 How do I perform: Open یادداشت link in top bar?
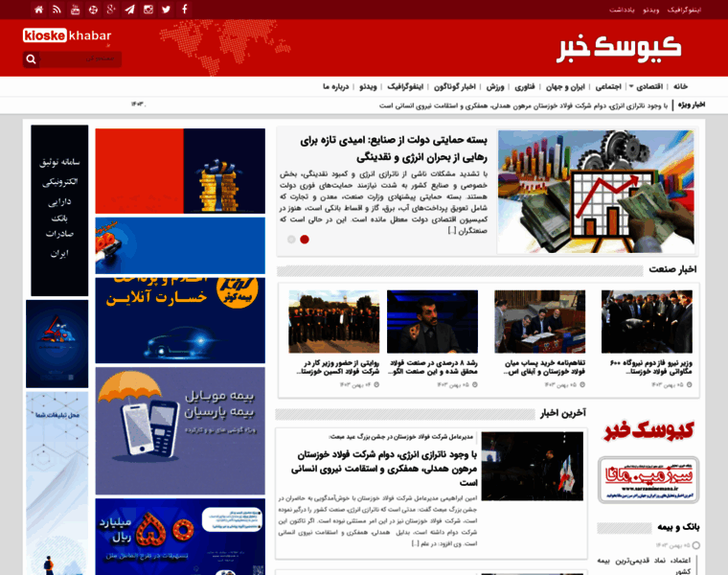coord(622,10)
